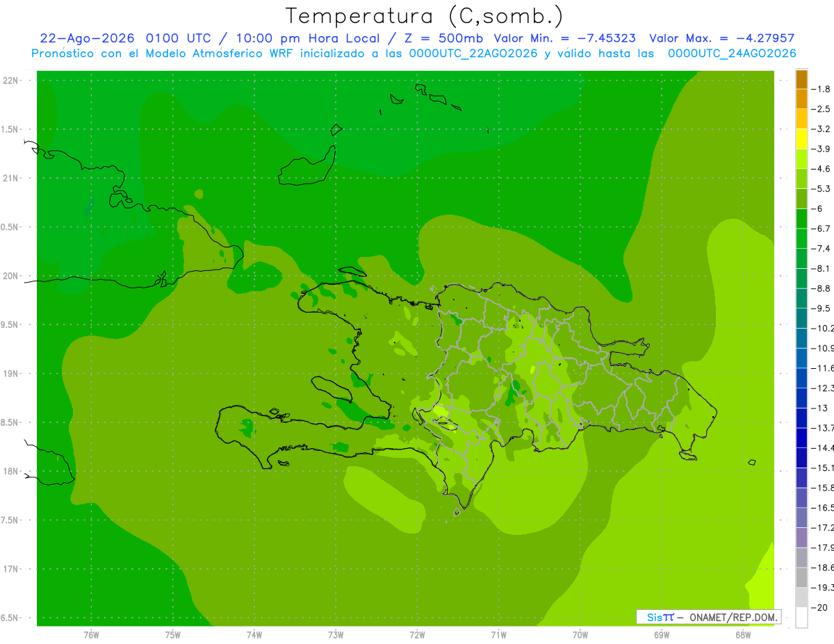
Task: Click the '21N' latitude label
Action: pos(10,179)
